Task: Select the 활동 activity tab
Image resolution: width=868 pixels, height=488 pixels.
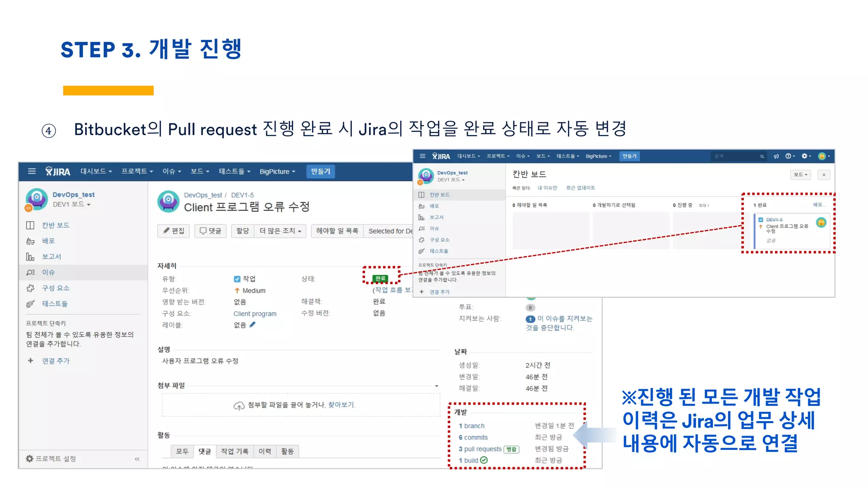Action: pos(287,451)
